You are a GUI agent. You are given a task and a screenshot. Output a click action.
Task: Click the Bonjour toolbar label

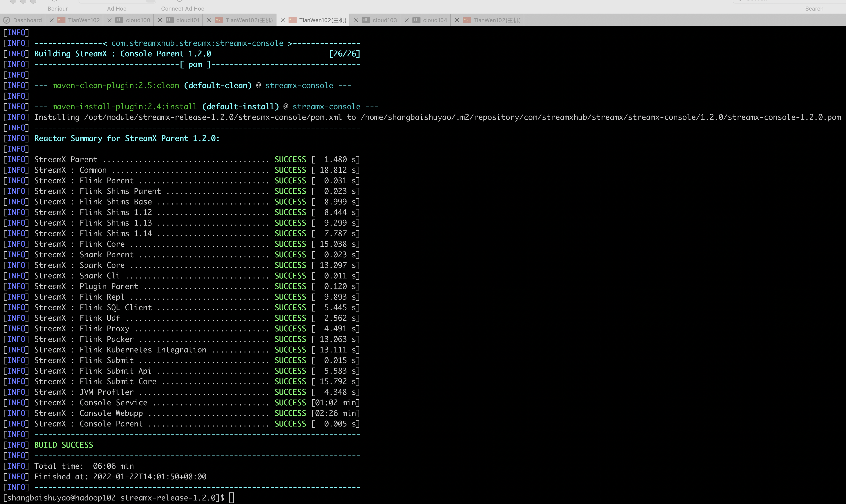(58, 9)
